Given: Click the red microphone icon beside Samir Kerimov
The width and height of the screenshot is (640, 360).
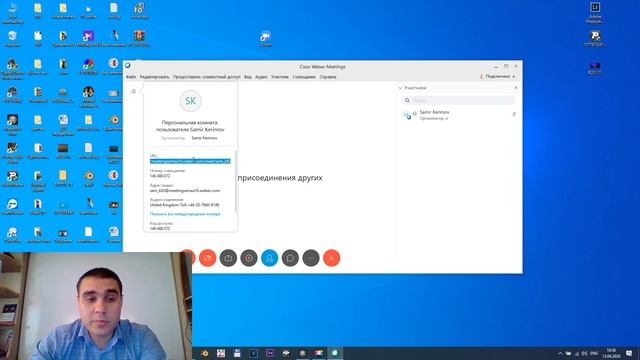Looking at the screenshot, I should [x=514, y=114].
